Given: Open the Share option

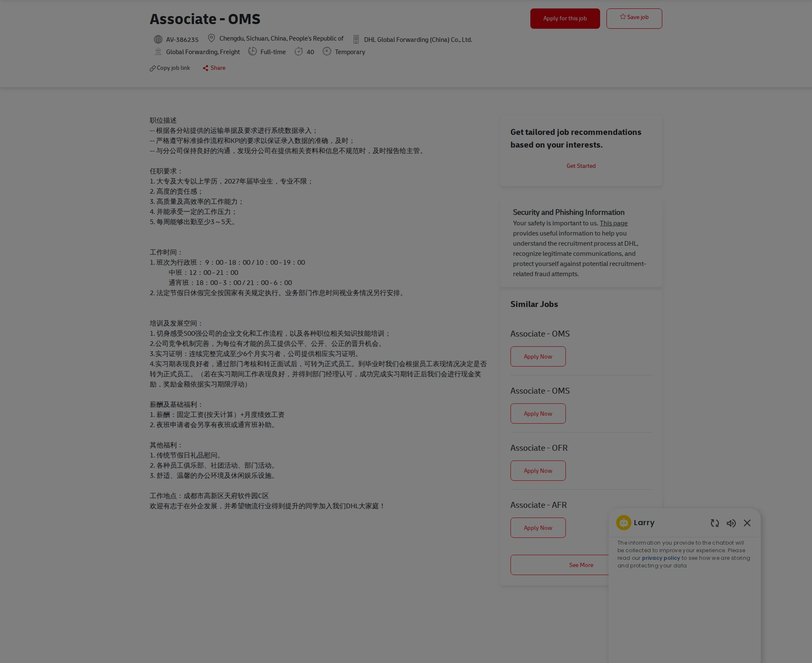Looking at the screenshot, I should (x=214, y=68).
